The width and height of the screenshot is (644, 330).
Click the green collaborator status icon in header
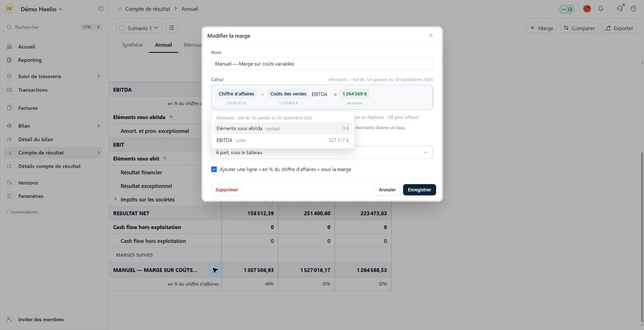click(x=567, y=9)
